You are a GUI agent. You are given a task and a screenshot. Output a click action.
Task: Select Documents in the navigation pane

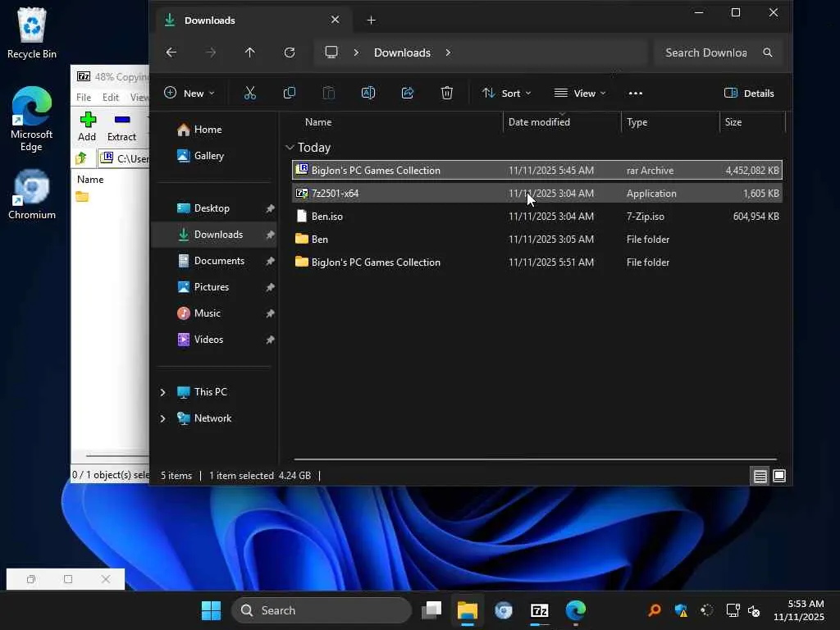(x=219, y=261)
